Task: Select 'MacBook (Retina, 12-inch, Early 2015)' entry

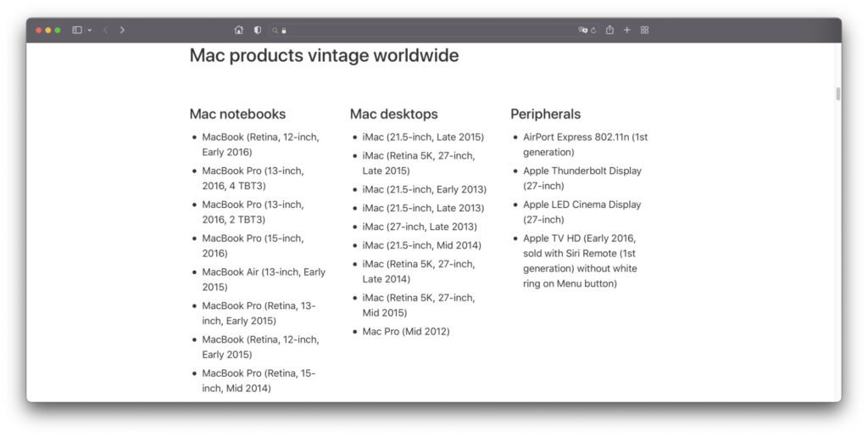Action: (260, 347)
